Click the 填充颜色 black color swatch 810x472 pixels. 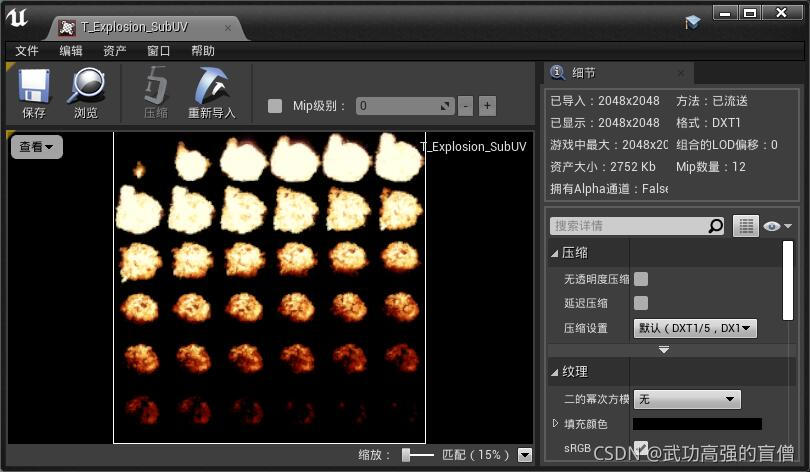pyautogui.click(x=697, y=424)
